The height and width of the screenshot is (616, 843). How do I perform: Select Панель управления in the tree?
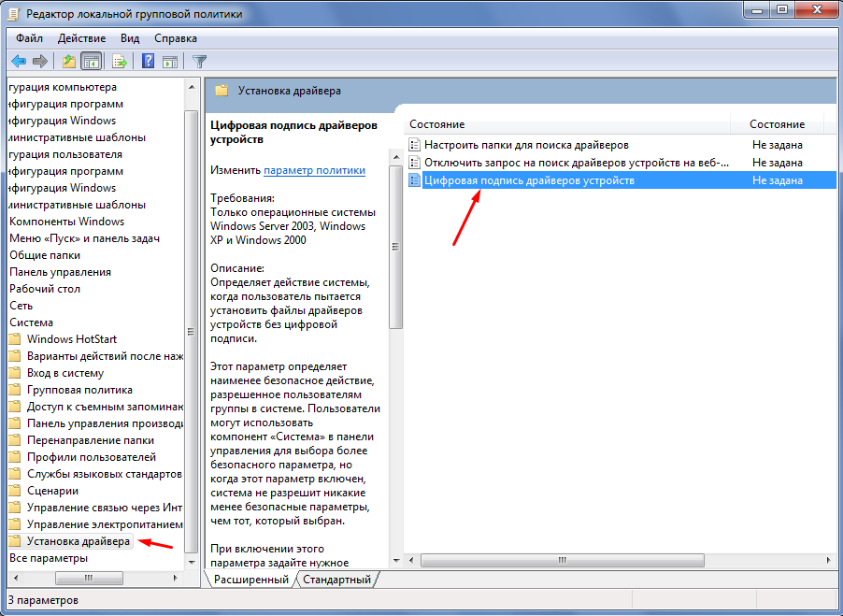coord(60,272)
